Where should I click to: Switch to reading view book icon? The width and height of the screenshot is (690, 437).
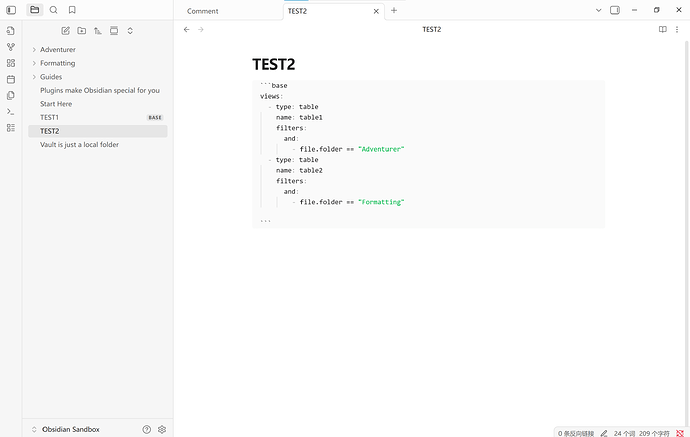pyautogui.click(x=662, y=30)
